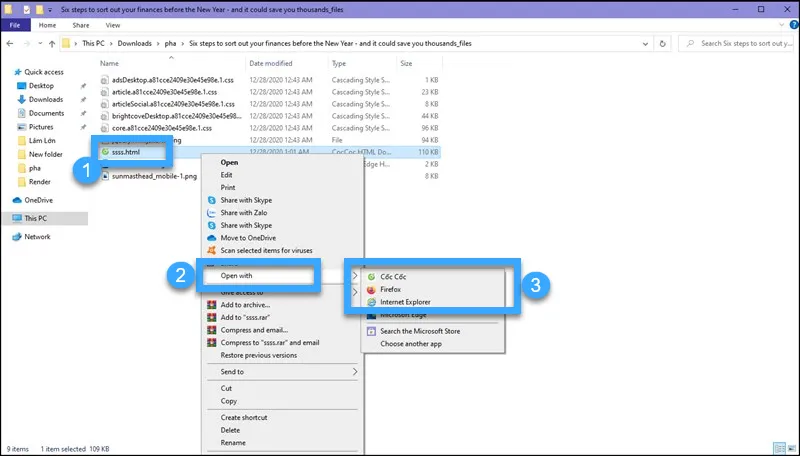Open recent locations dropdown arrow
The height and width of the screenshot is (456, 800).
click(40, 44)
